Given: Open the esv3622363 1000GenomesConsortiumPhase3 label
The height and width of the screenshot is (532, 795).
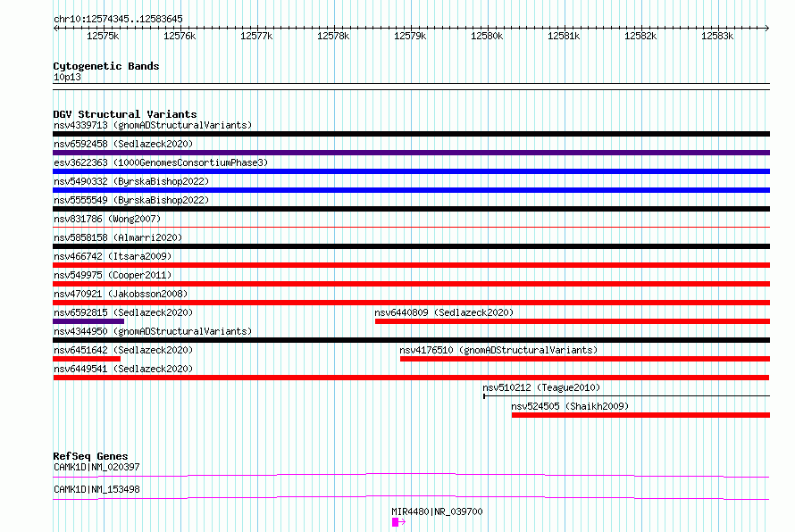Looking at the screenshot, I should click(x=161, y=162).
